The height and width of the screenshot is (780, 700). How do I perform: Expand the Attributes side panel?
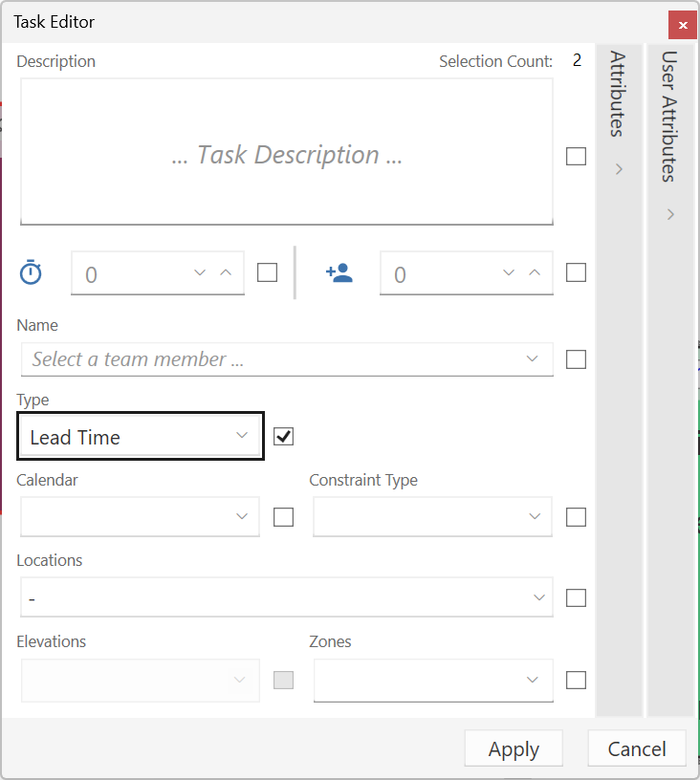coord(619,169)
